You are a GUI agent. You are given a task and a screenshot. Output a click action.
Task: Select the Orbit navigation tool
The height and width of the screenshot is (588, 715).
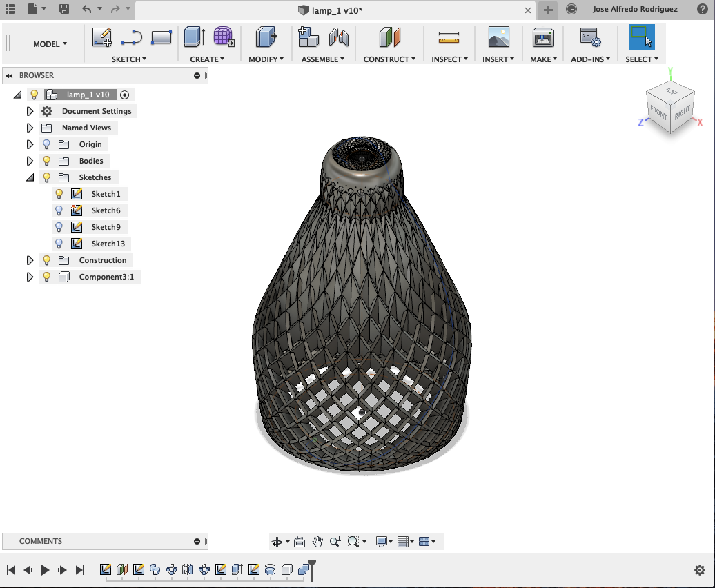[277, 542]
